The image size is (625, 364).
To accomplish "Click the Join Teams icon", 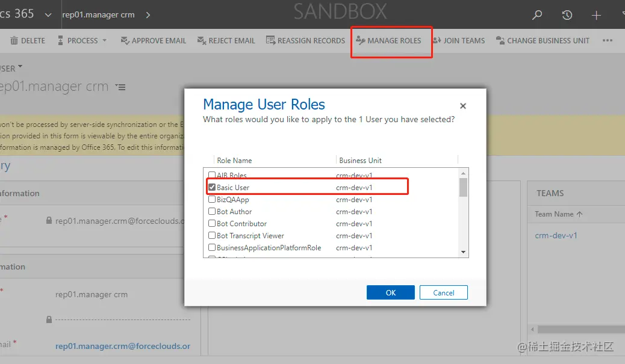I will pyautogui.click(x=437, y=40).
